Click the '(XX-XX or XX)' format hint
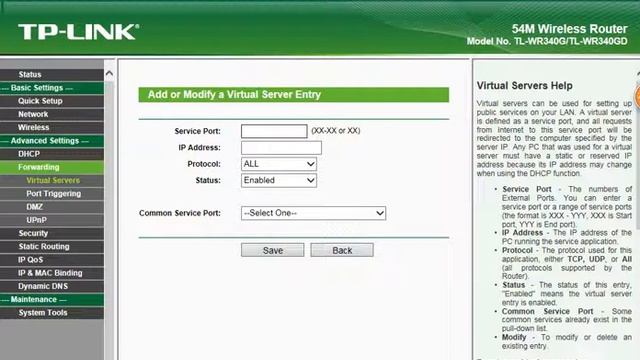Screen dimensions: 640x360 point(336,131)
